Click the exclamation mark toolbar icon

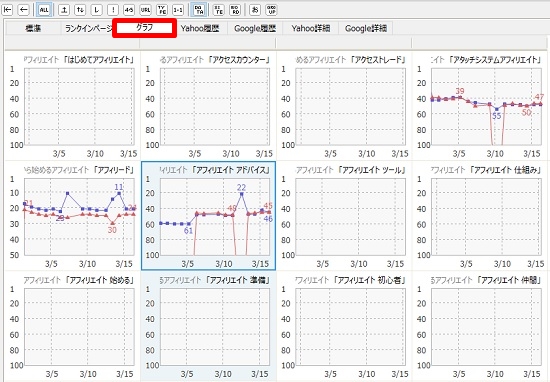tap(113, 10)
